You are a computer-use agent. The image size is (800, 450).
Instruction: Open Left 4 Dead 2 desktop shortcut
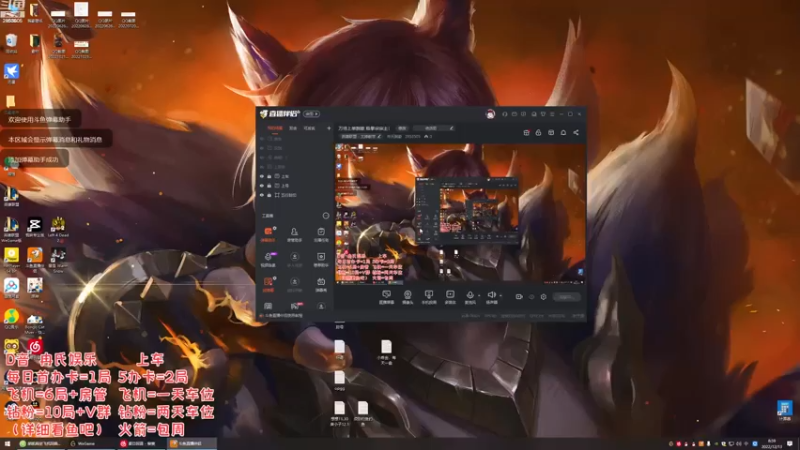click(58, 227)
